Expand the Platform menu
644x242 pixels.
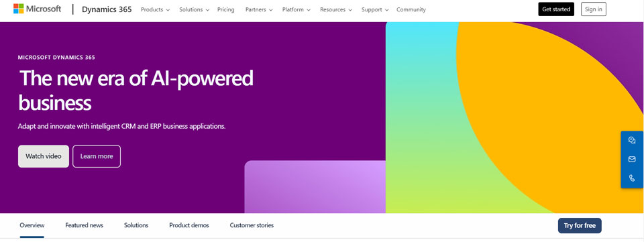tap(296, 9)
